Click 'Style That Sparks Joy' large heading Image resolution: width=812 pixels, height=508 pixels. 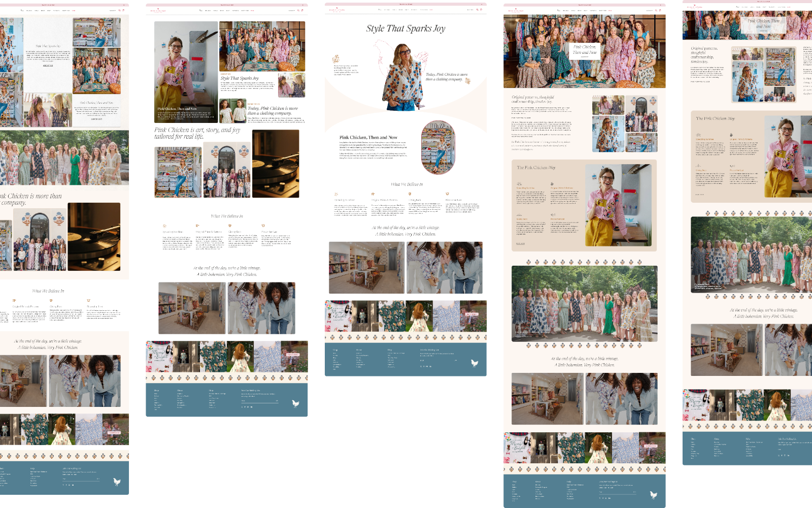tap(405, 28)
